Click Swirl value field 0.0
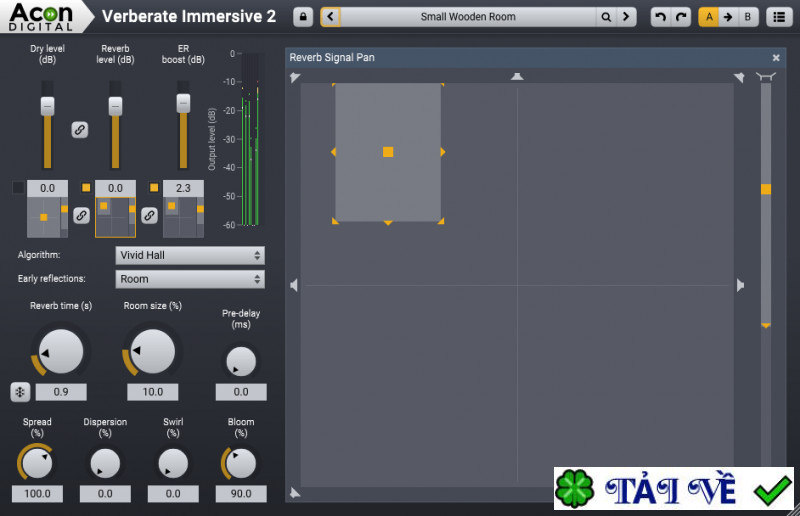Viewport: 800px width, 516px height. (173, 494)
